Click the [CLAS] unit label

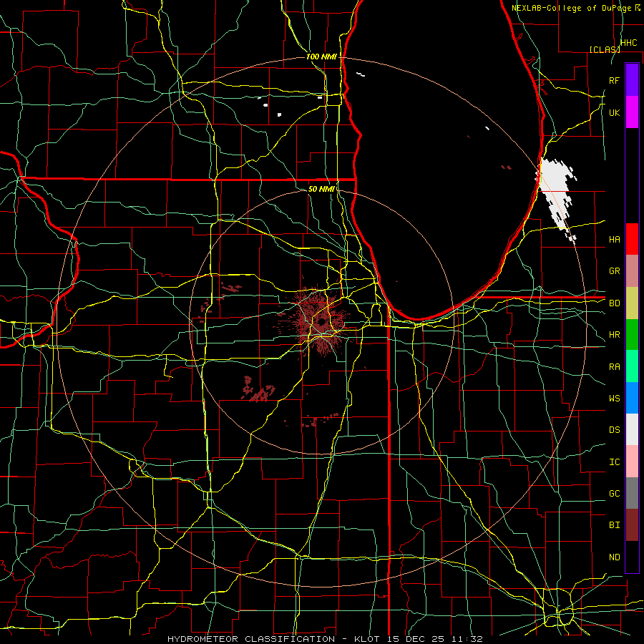605,49
